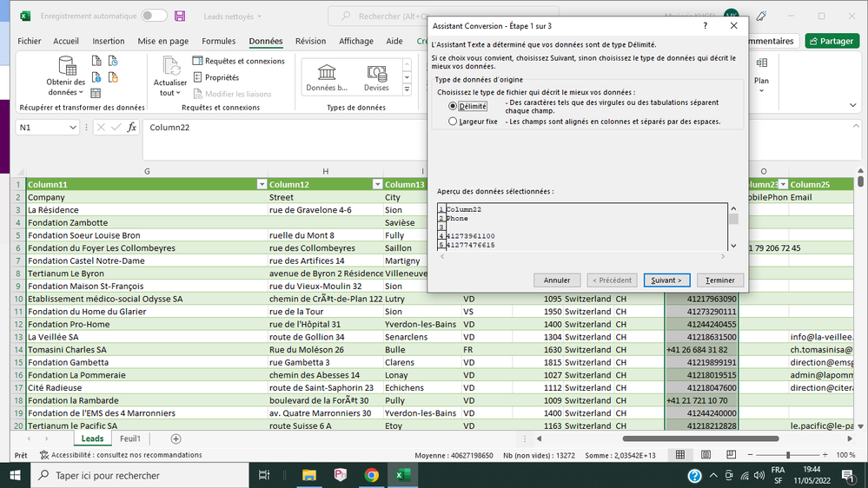This screenshot has width=868, height=488.
Task: Click the purple Save disk icon
Action: pos(180,16)
